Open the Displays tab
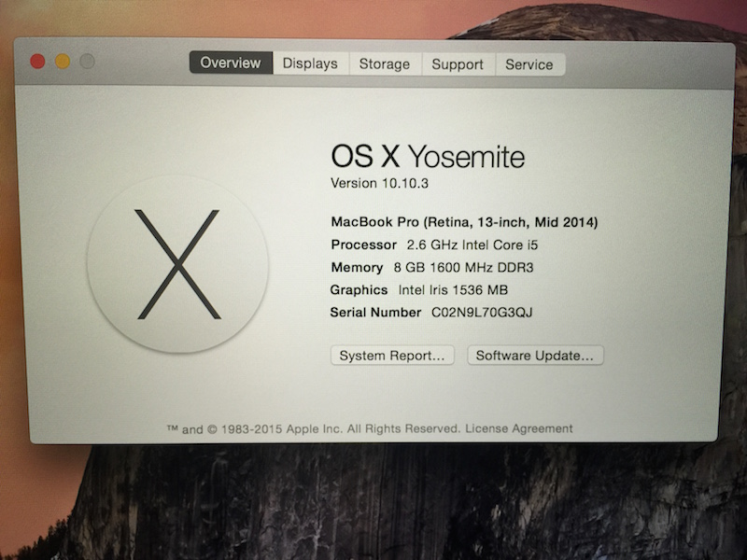747x560 pixels. [310, 63]
